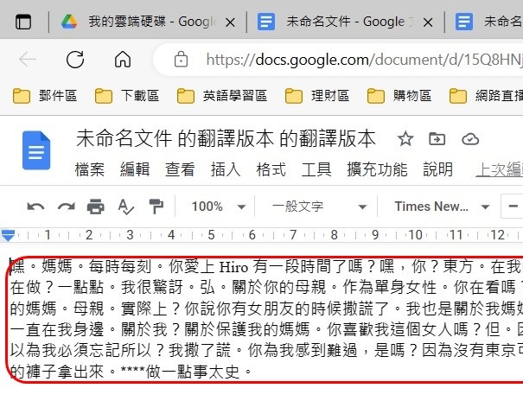The height and width of the screenshot is (420, 523).
Task: Click the document title to rename it
Action: click(226, 139)
